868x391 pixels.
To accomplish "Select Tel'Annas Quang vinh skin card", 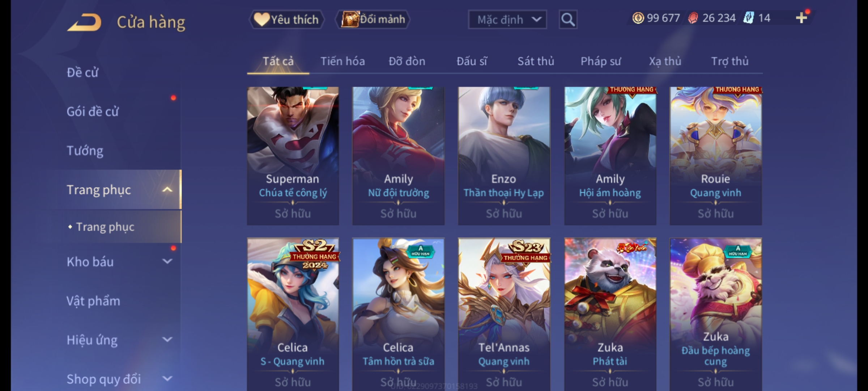I will 504,314.
